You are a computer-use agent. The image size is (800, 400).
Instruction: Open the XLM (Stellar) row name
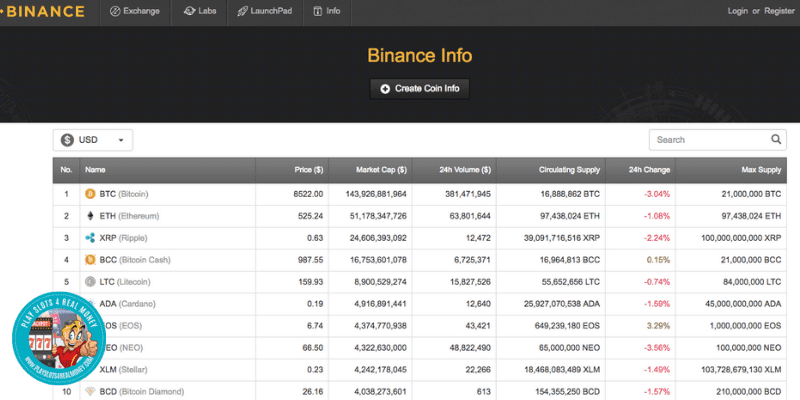[123, 370]
